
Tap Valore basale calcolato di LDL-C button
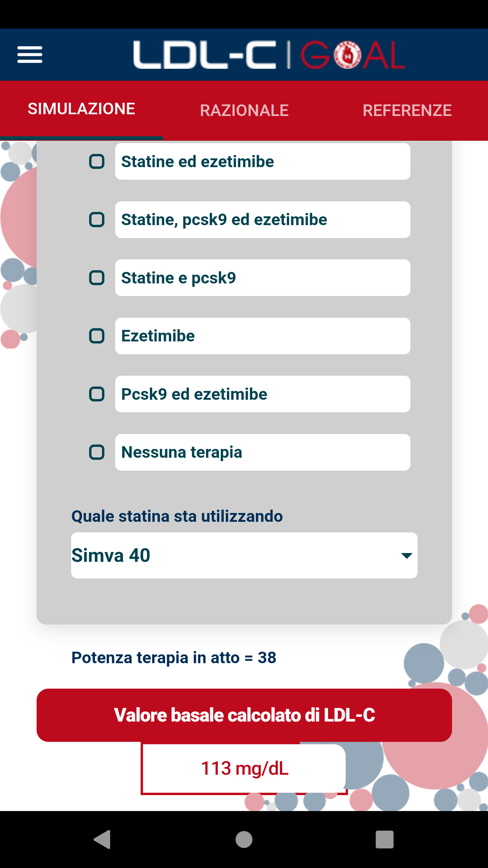pyautogui.click(x=244, y=715)
